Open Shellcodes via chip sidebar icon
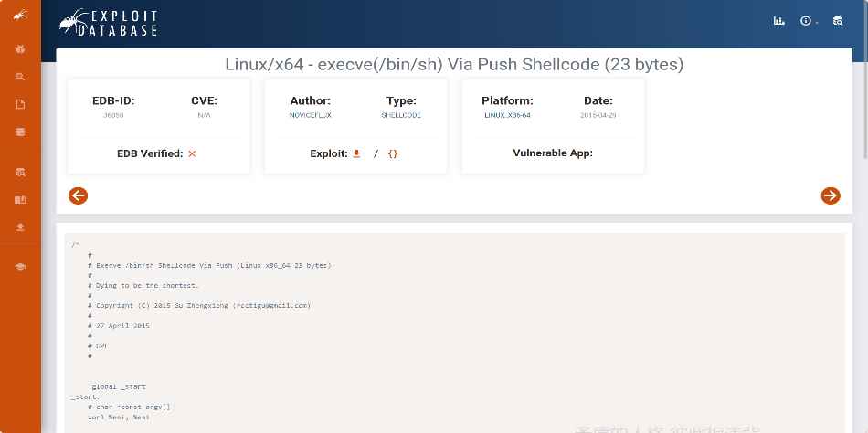The height and width of the screenshot is (433, 868). 20,132
